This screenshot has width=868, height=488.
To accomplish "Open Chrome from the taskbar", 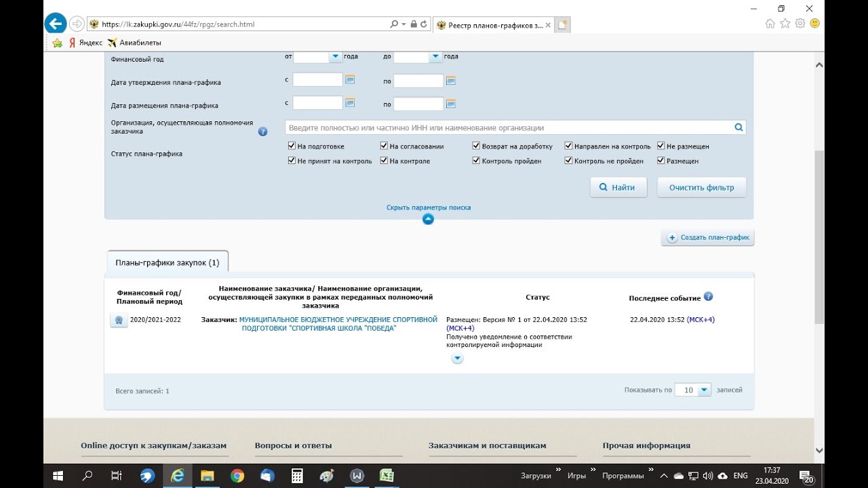I will [x=237, y=476].
